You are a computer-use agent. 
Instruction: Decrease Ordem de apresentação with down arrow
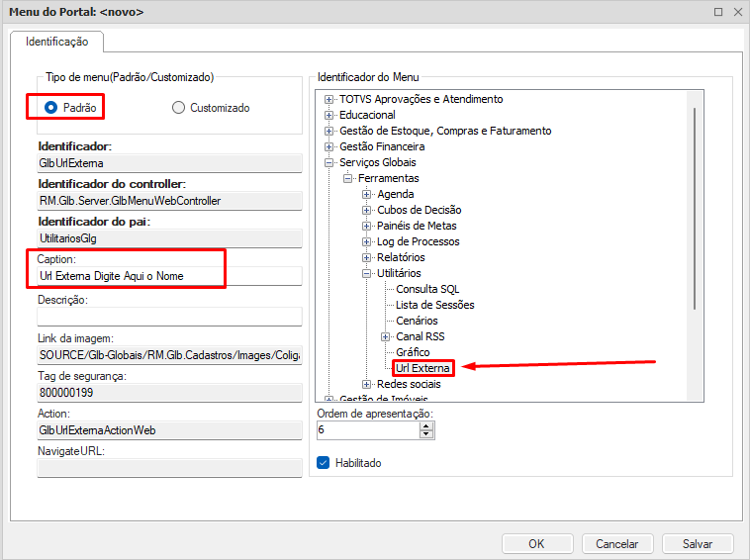(425, 433)
